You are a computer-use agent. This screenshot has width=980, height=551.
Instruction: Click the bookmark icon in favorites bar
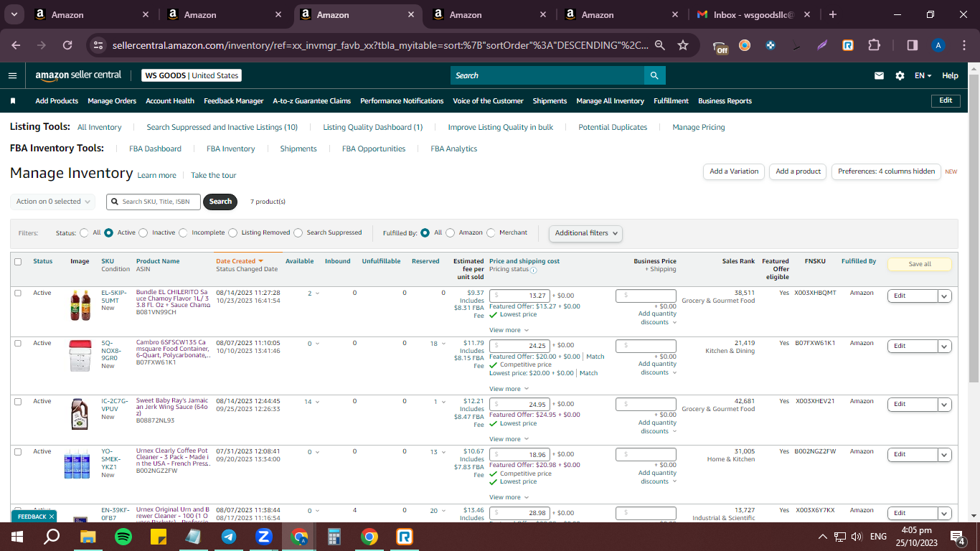click(x=13, y=101)
